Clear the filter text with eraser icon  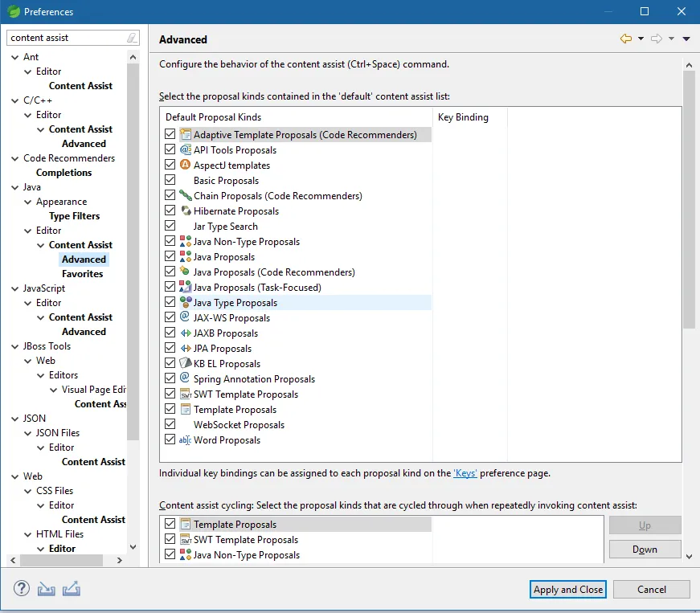point(132,38)
